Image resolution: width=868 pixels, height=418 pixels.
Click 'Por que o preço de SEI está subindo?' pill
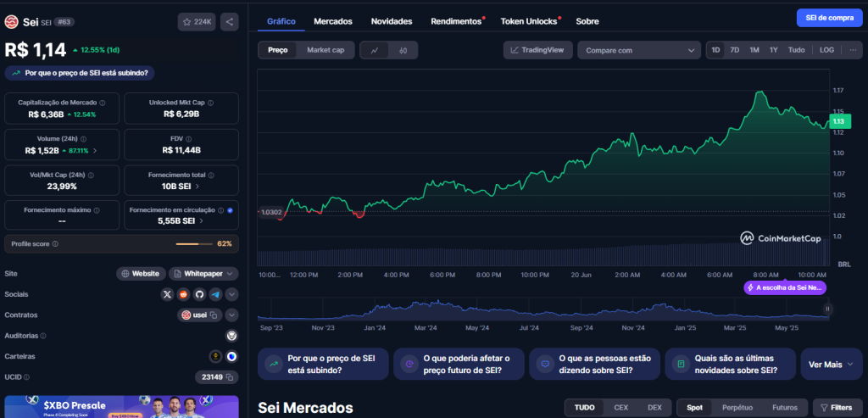coord(80,73)
